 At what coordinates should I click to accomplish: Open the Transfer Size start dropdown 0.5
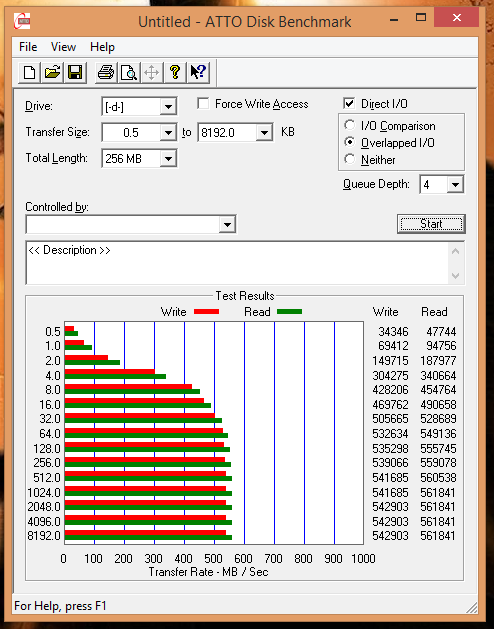coord(168,132)
